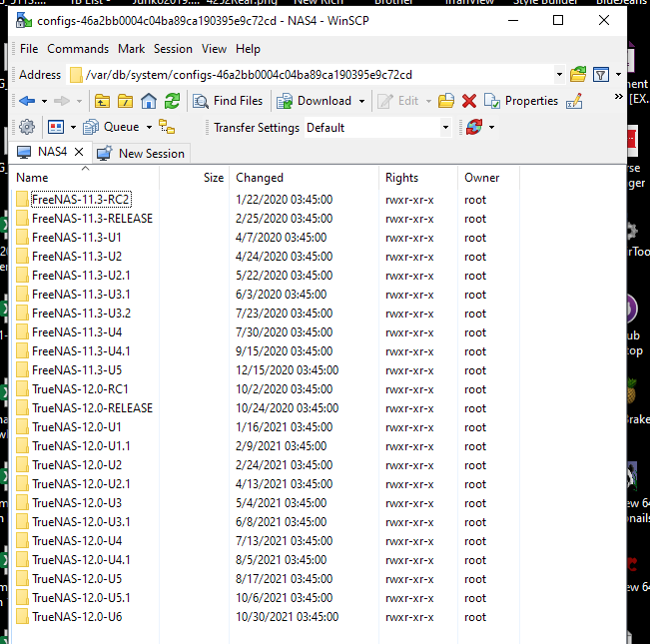The width and height of the screenshot is (650, 644).
Task: Sort by the Rights column header
Action: [418, 178]
